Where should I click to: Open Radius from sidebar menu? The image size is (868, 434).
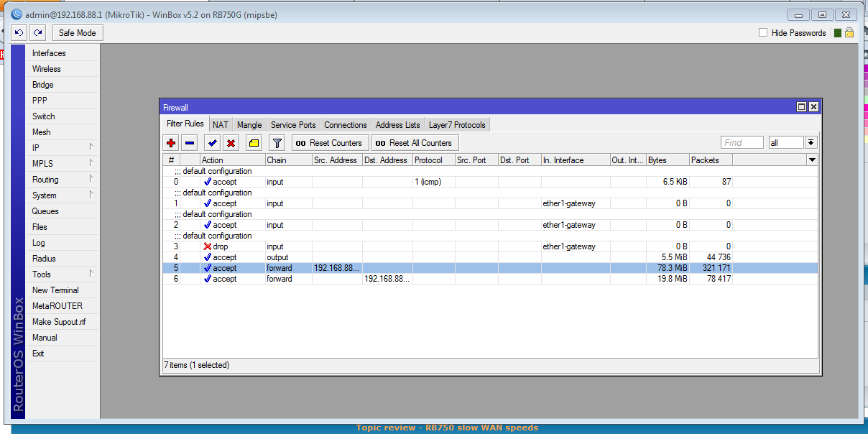(63, 258)
